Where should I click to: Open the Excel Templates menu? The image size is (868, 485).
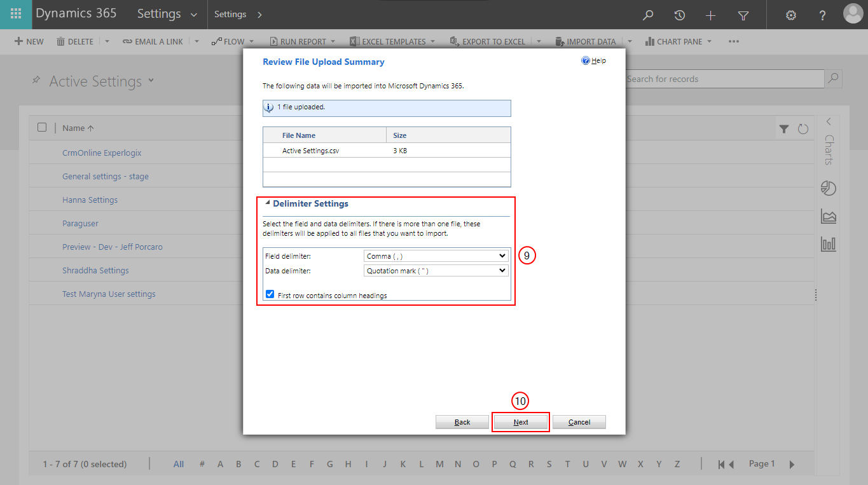[x=392, y=41]
